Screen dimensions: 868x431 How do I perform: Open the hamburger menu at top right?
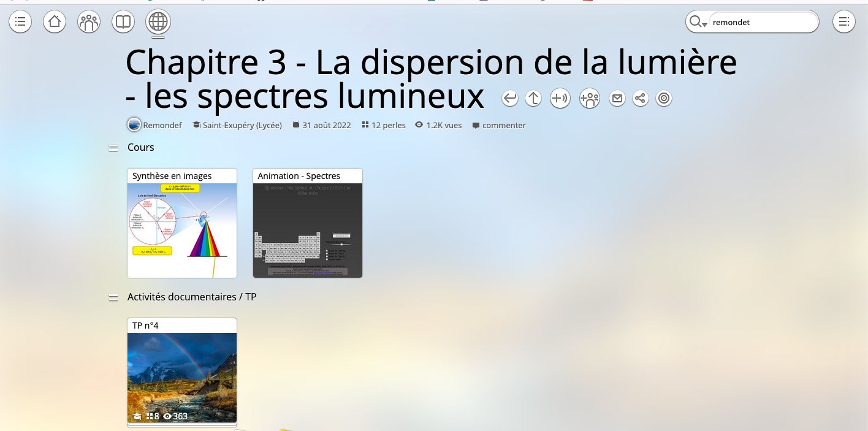844,21
